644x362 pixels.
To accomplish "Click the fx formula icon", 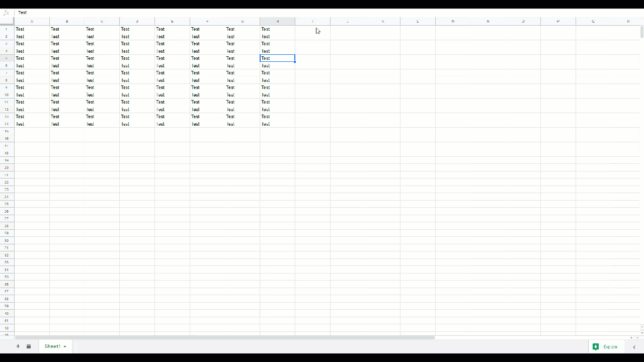I will click(7, 13).
